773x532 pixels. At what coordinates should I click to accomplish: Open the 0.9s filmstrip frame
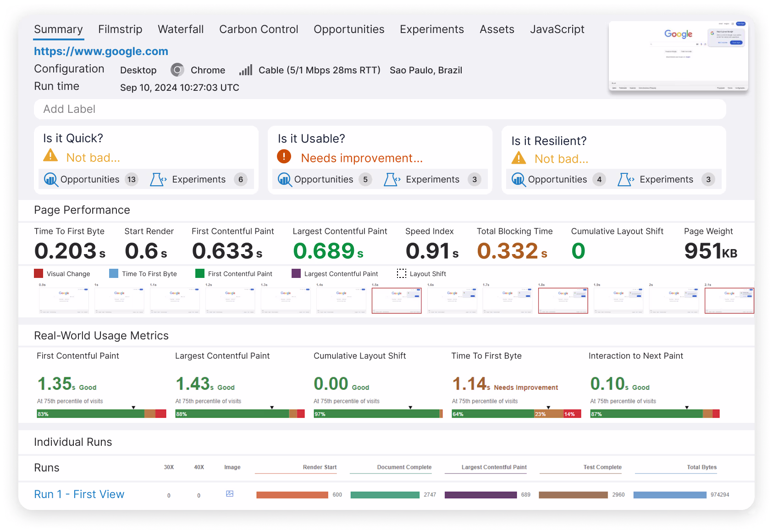pos(64,300)
